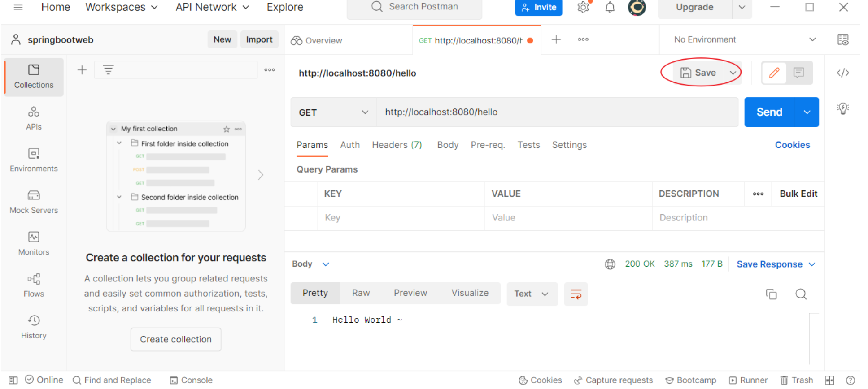Open the Save options arrow
This screenshot has height=389, width=868.
(733, 73)
